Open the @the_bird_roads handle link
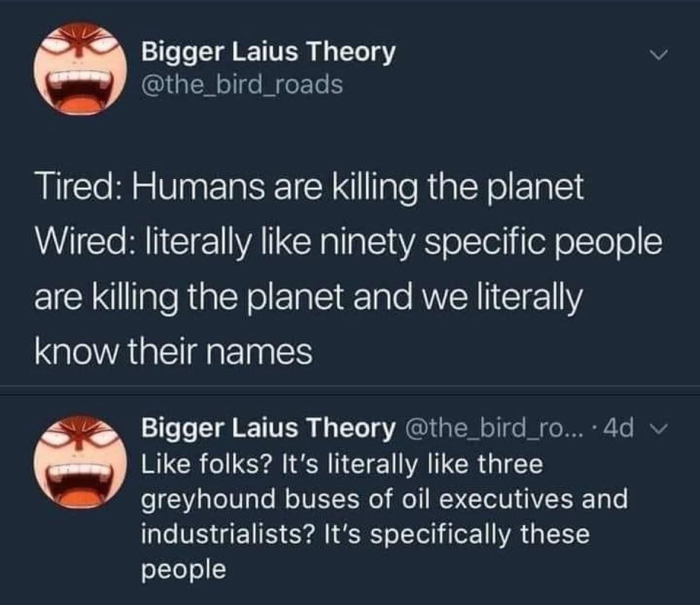Viewport: 700px width, 605px height. [x=242, y=85]
